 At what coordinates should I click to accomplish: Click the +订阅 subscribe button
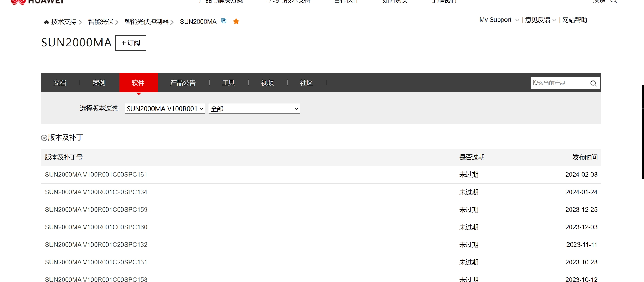131,43
